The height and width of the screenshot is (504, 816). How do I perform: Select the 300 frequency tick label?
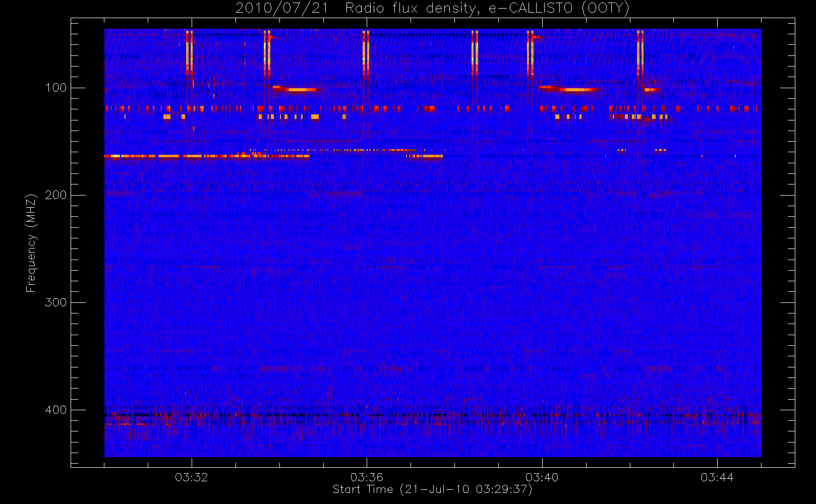coord(55,302)
